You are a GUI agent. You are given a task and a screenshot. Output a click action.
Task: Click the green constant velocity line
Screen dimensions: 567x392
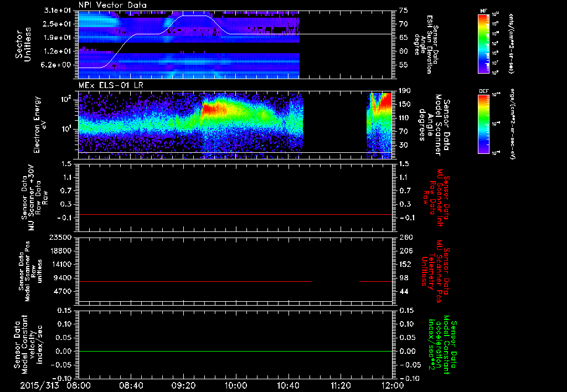[x=235, y=351]
